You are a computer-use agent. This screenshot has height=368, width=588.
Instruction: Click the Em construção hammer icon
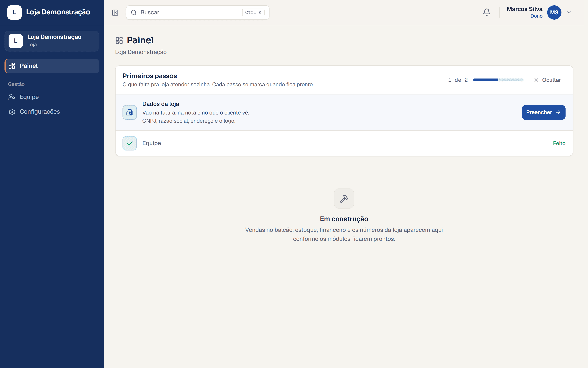[x=344, y=199]
